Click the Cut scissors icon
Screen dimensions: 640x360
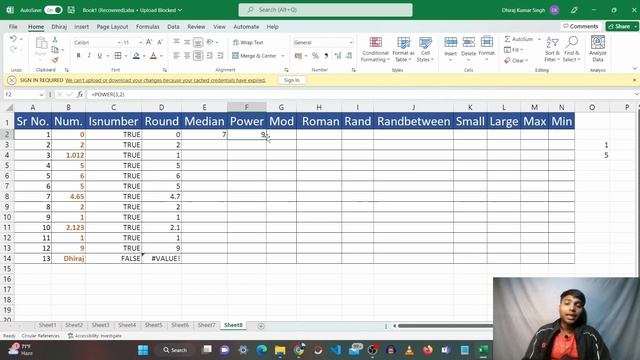(55, 40)
